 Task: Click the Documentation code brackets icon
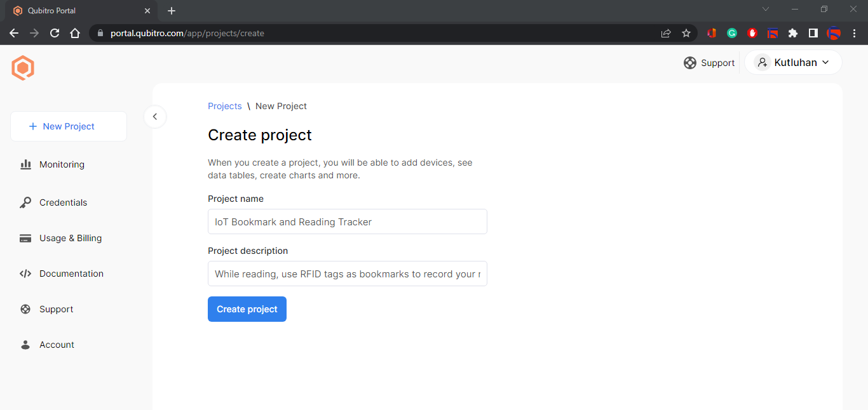[25, 274]
